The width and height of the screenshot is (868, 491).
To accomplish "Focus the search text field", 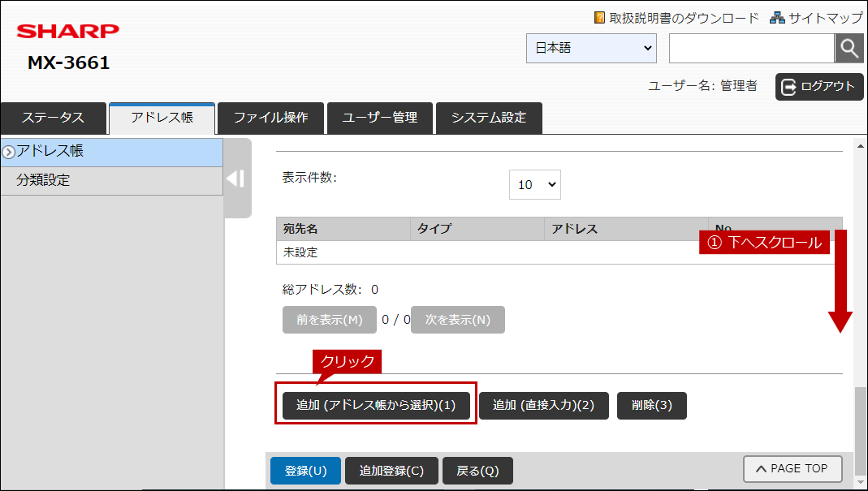I will 752,48.
